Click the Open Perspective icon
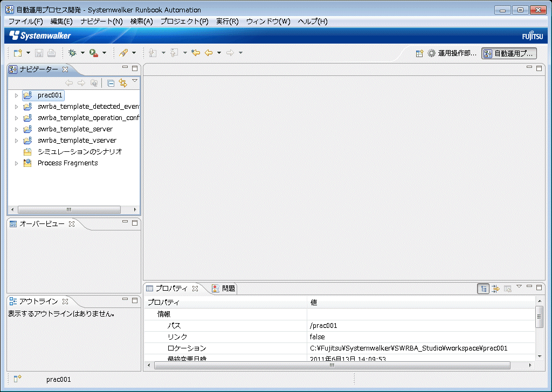The width and height of the screenshot is (552, 392). 419,53
